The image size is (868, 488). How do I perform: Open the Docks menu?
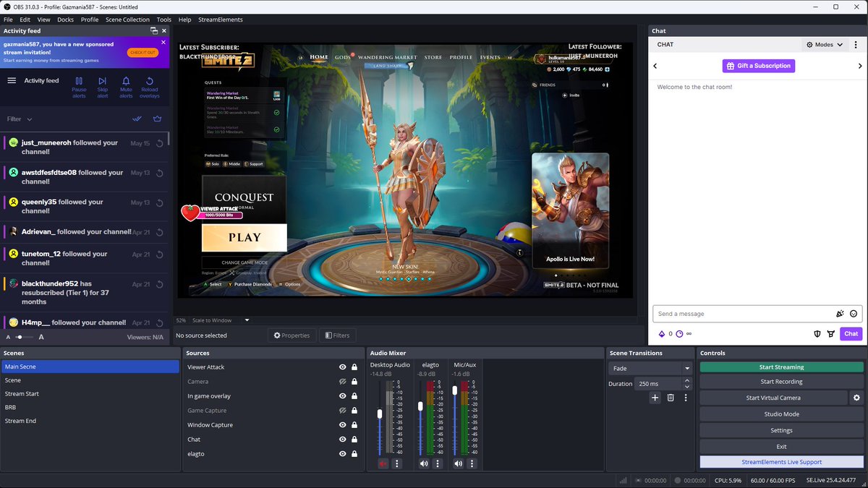click(x=65, y=20)
